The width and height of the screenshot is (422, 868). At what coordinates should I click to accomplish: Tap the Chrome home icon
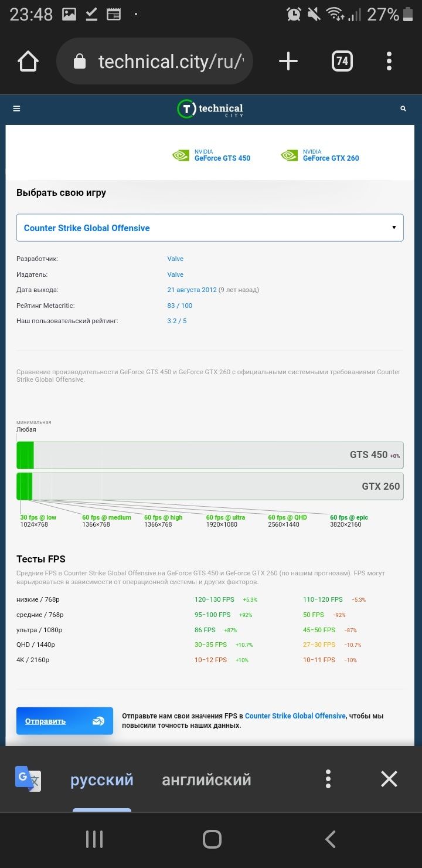pos(28,61)
